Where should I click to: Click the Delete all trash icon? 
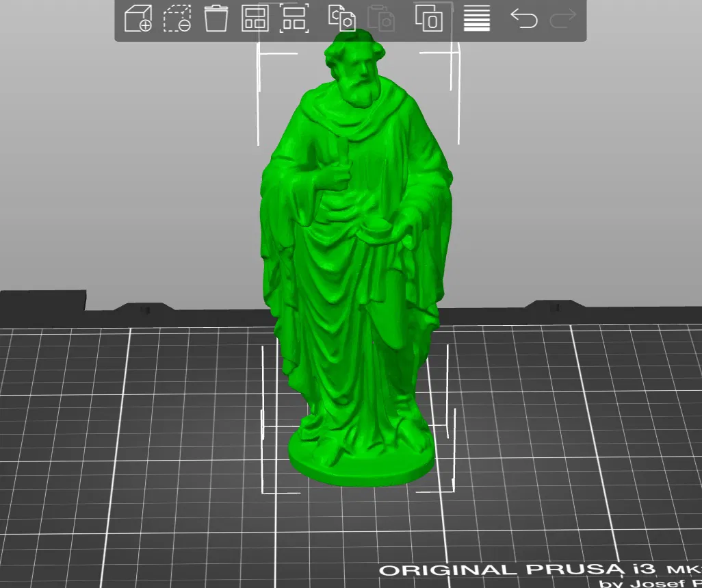coord(216,18)
